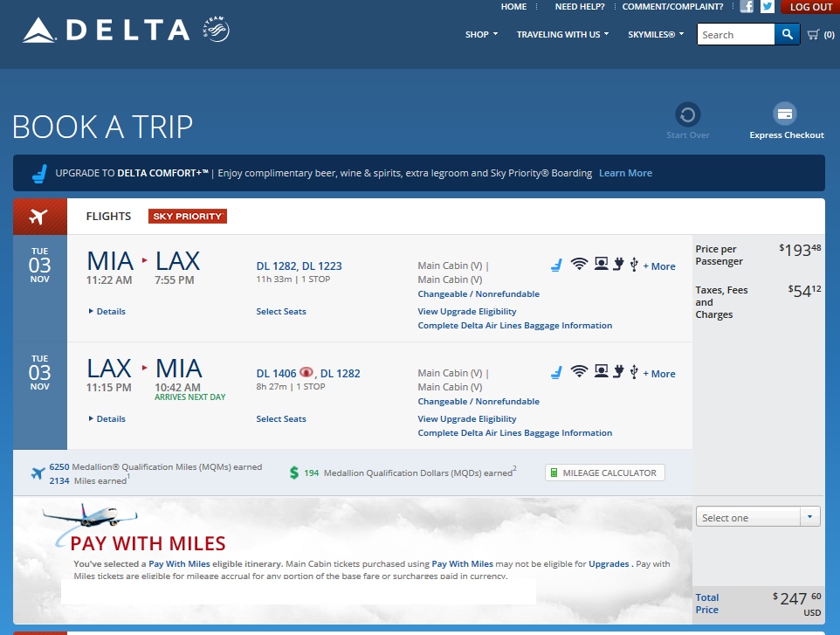Click the magnifying glass search button
Image resolution: width=840 pixels, height=635 pixels.
[x=787, y=35]
